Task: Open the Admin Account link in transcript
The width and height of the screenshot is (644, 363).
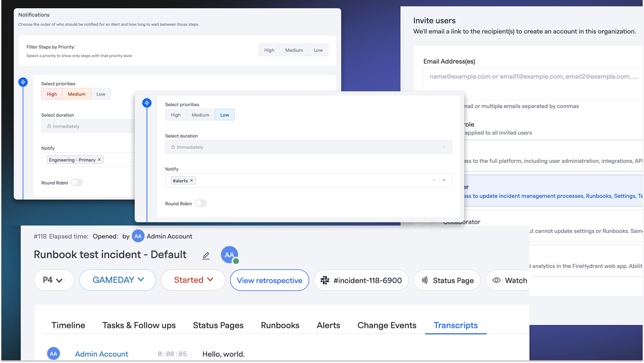Action: point(101,354)
